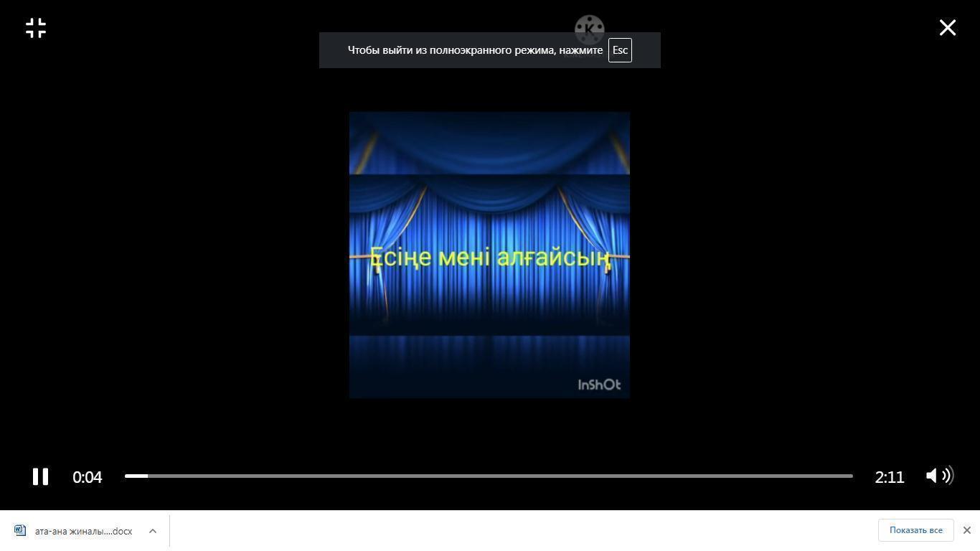Click the total duration 2:11
Image resolution: width=980 pixels, height=551 pixels.
click(890, 477)
